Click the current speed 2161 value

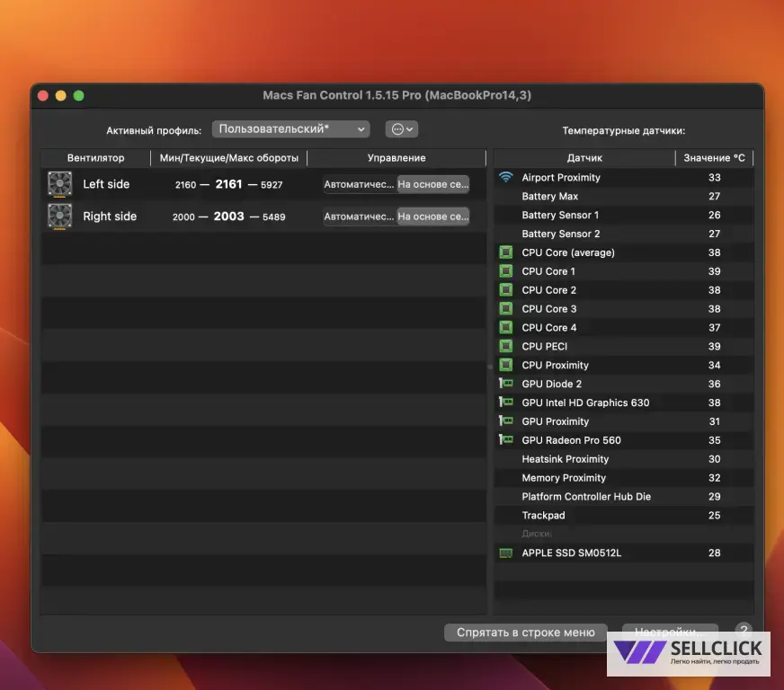tap(228, 184)
